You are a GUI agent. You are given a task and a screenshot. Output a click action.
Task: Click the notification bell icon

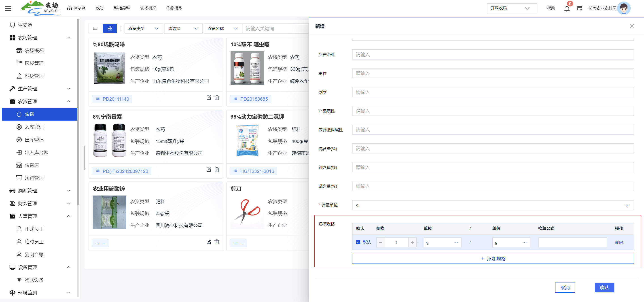[566, 9]
